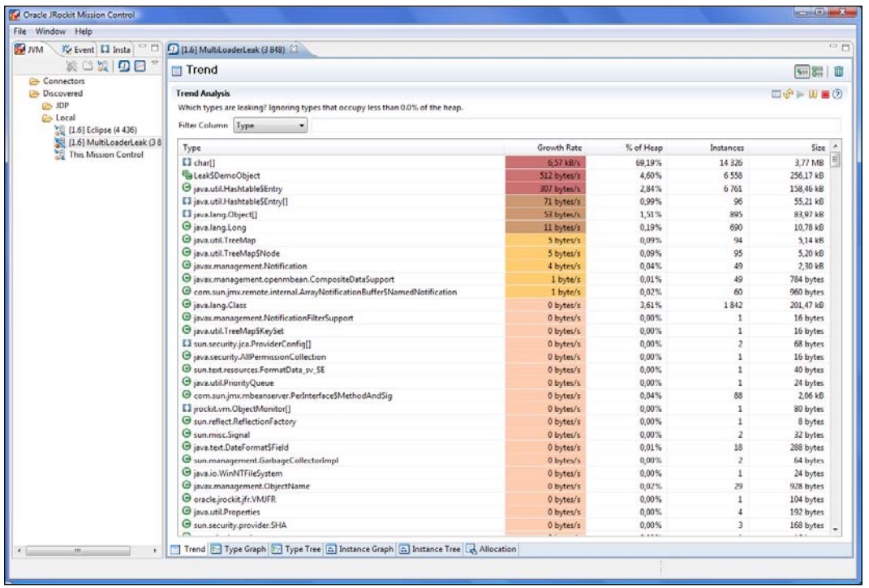Image resolution: width=869 pixels, height=588 pixels.
Task: Minimize the editor area at top right
Action: (833, 46)
